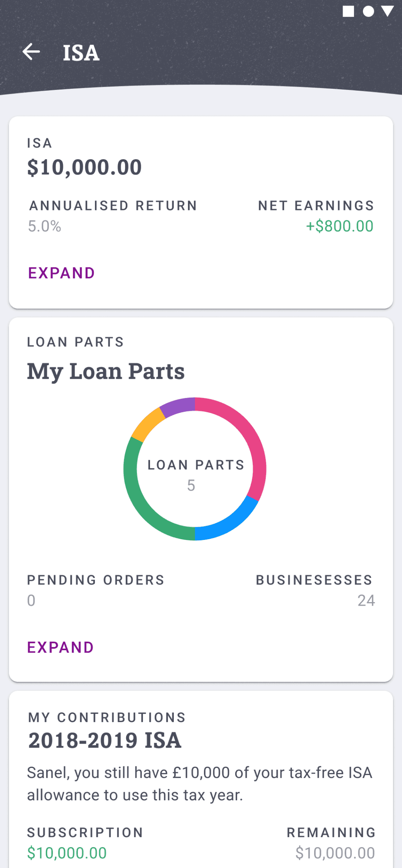Tap the green Subscription amount
Viewport: 402px width, 868px height.
coord(67,853)
